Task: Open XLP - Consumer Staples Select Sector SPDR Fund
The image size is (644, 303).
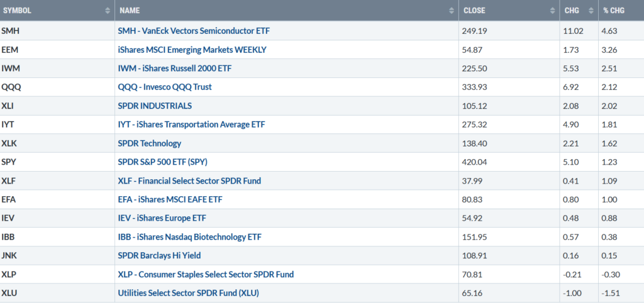Action: (206, 274)
